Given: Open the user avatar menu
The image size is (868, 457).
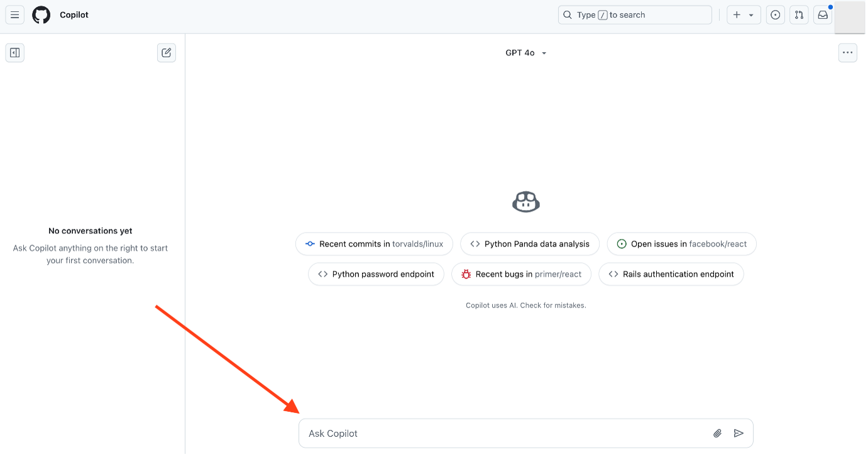Looking at the screenshot, I should pos(850,17).
